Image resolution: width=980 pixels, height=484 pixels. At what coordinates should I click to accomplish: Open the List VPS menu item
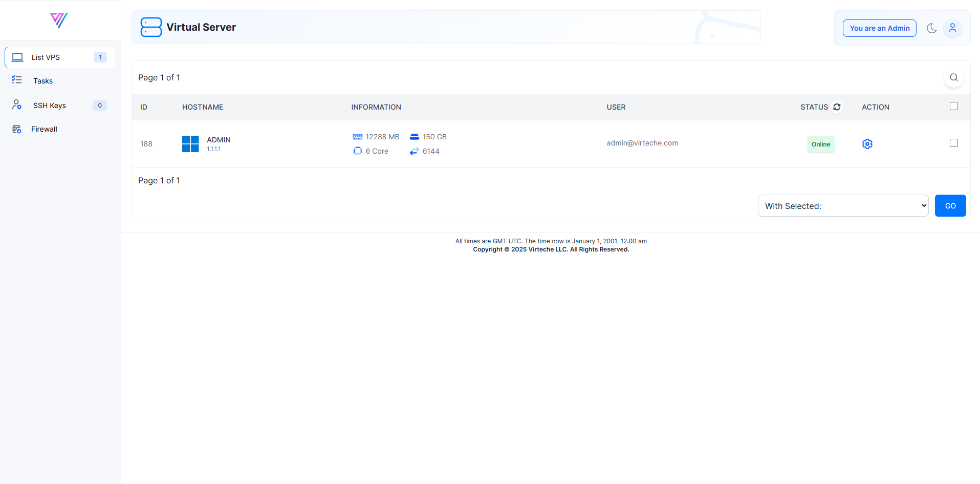(x=46, y=57)
